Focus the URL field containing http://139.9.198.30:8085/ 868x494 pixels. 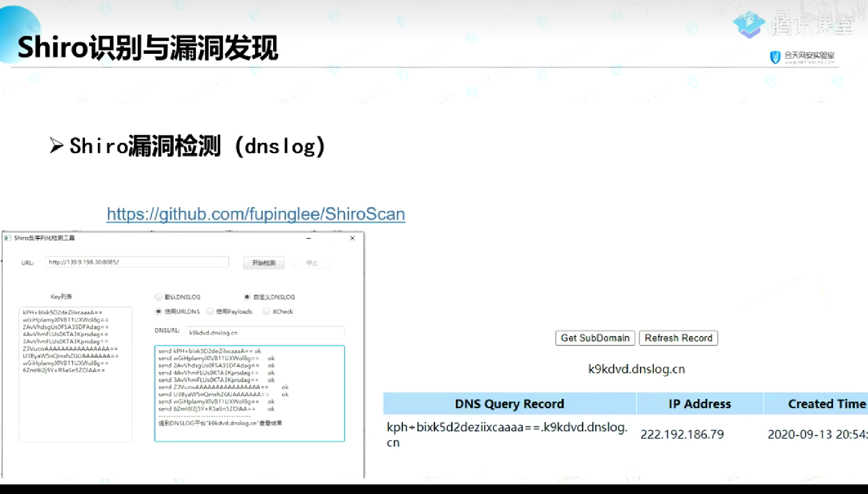click(137, 262)
